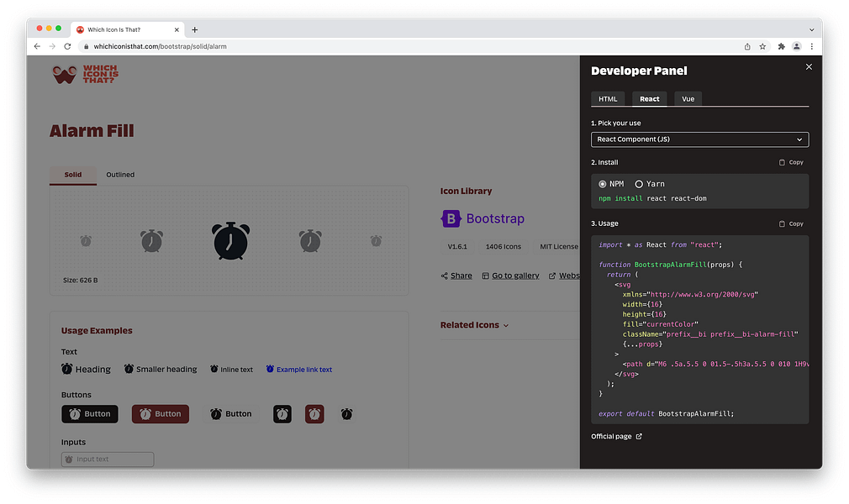Open the React Component (JS) dropdown
Viewport: 849px width, 504px height.
(x=699, y=139)
